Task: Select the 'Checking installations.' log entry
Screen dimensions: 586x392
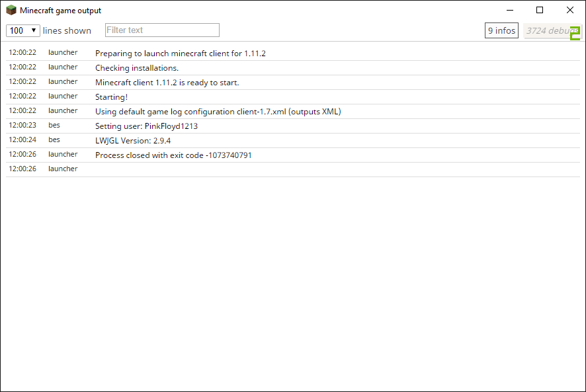Action: tap(137, 68)
